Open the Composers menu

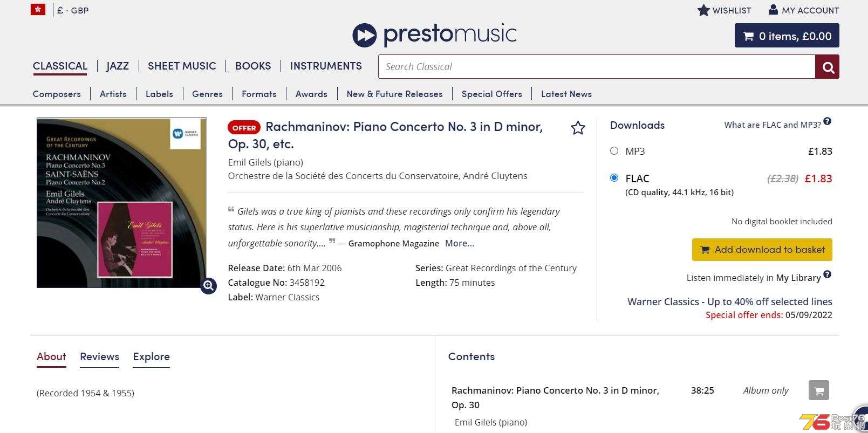tap(57, 94)
